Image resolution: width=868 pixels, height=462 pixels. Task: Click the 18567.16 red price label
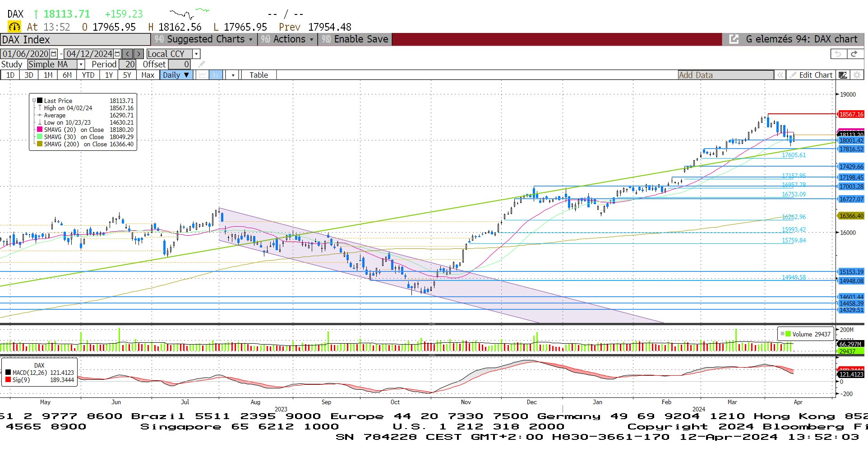coord(851,114)
